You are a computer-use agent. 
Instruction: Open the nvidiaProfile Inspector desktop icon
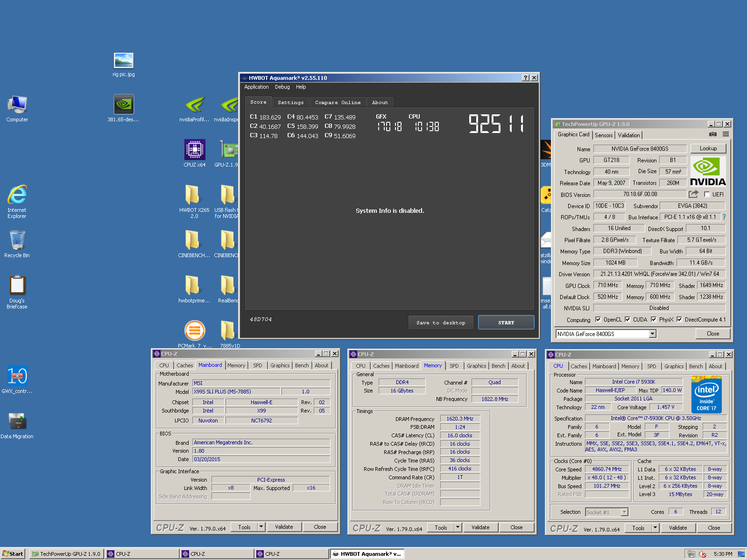point(195,108)
